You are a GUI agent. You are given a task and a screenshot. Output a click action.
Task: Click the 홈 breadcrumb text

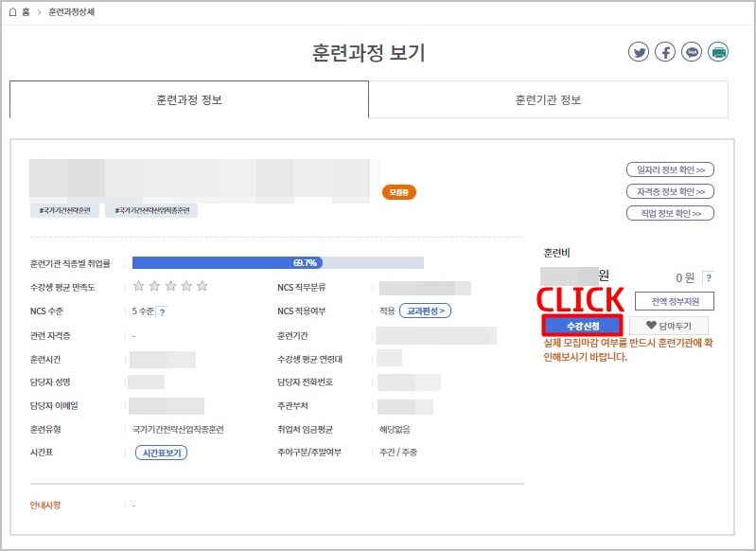[x=26, y=12]
